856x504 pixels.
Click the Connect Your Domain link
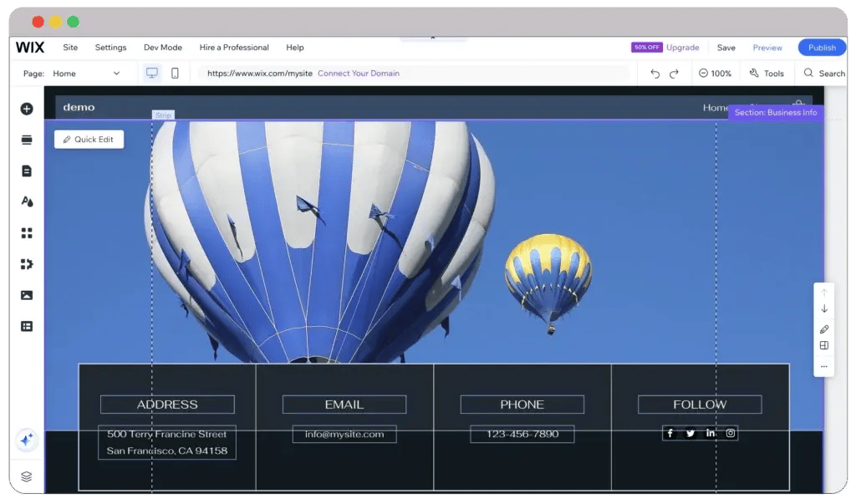pos(358,74)
